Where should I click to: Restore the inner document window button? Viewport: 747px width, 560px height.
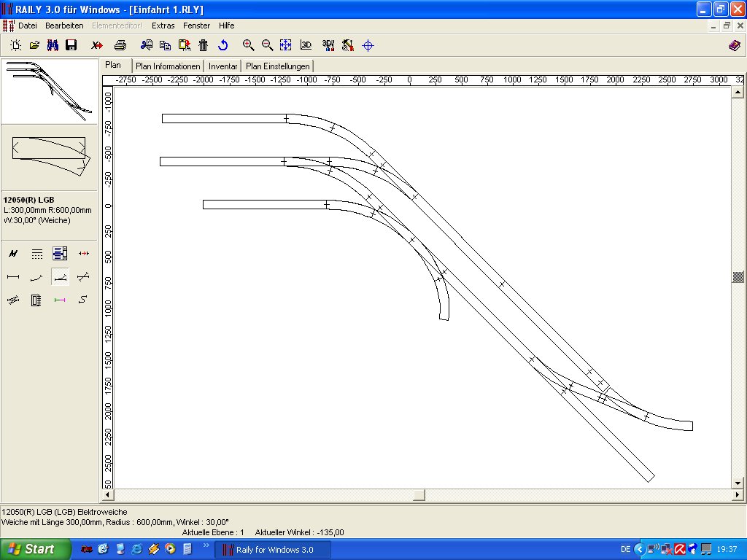(x=727, y=26)
